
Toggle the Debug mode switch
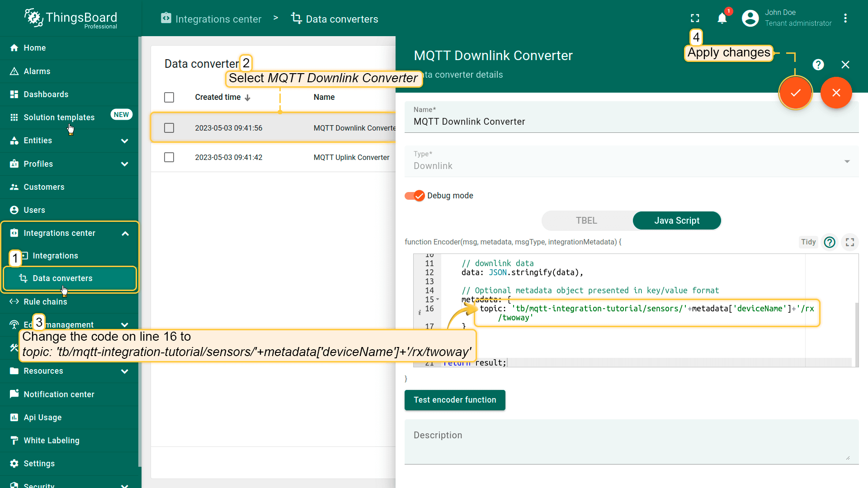point(415,196)
